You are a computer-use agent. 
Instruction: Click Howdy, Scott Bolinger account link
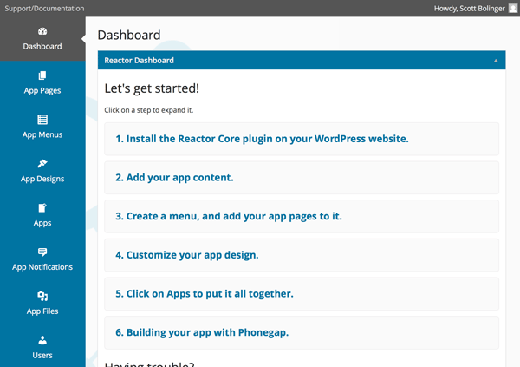click(469, 8)
